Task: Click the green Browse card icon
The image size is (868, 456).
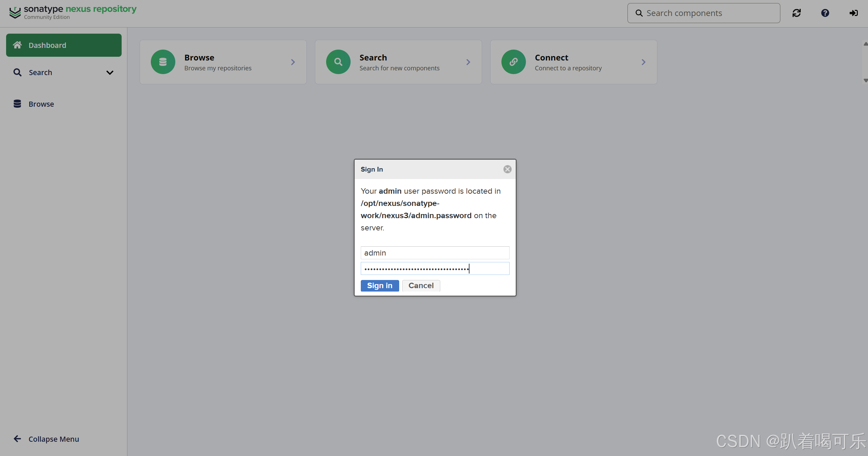Action: (163, 62)
